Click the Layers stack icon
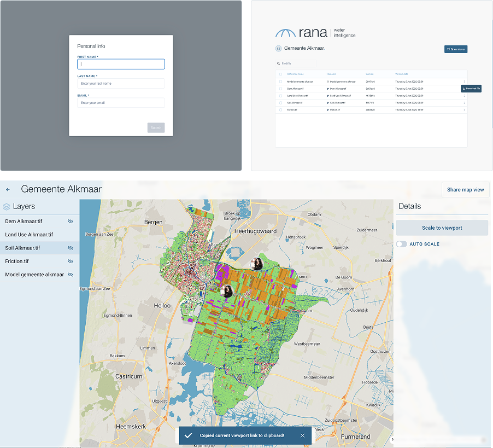493x448 pixels. point(7,207)
